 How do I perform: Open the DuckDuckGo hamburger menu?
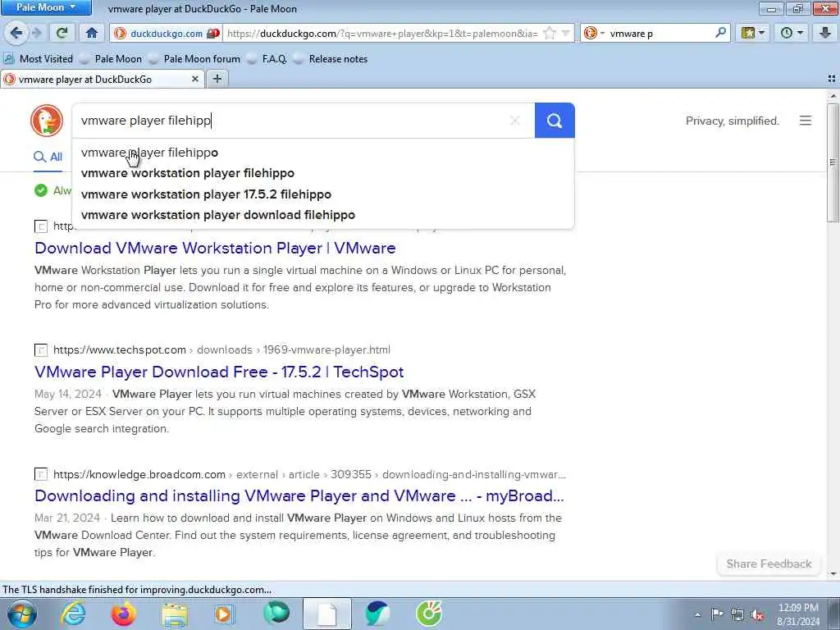[x=806, y=121]
